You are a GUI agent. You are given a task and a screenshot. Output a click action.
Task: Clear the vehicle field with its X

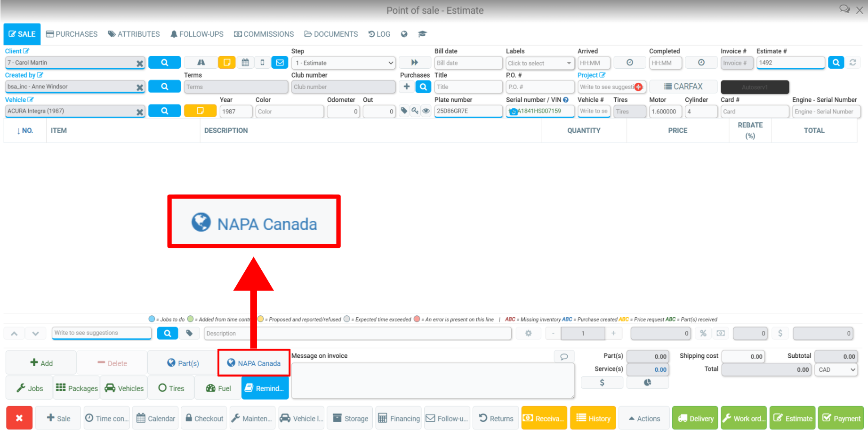(x=140, y=112)
